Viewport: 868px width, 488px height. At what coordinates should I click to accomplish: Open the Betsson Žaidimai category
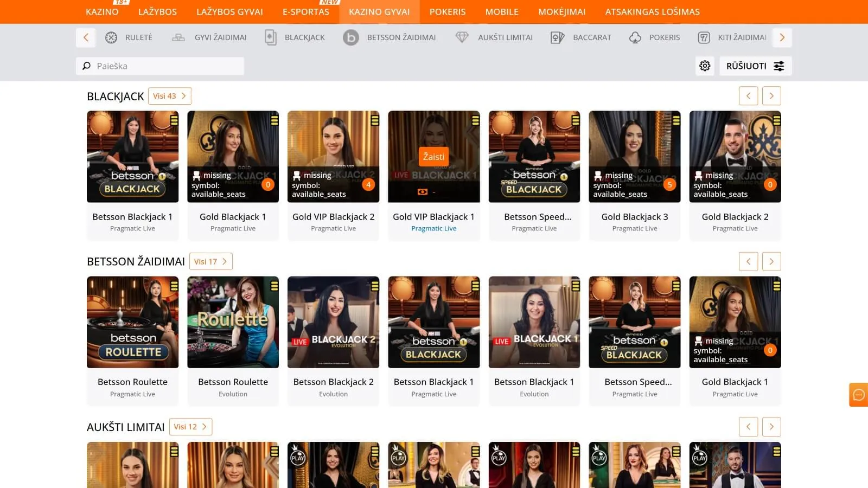click(390, 37)
